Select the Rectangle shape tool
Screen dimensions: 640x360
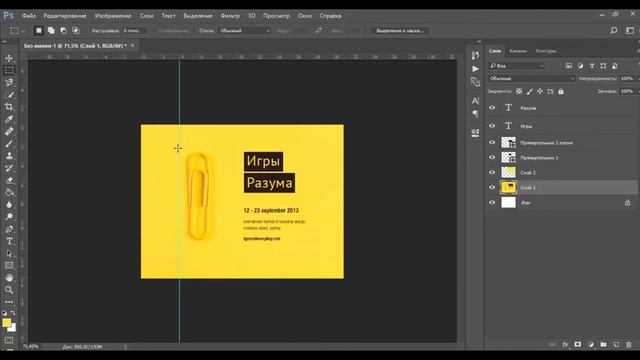9,266
